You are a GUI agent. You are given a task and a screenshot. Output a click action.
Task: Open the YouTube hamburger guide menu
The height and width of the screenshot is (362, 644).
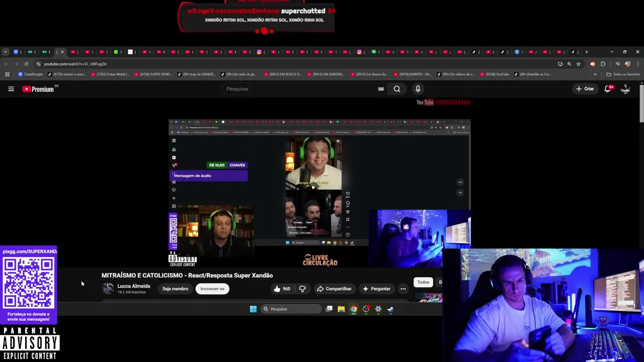coord(11,89)
